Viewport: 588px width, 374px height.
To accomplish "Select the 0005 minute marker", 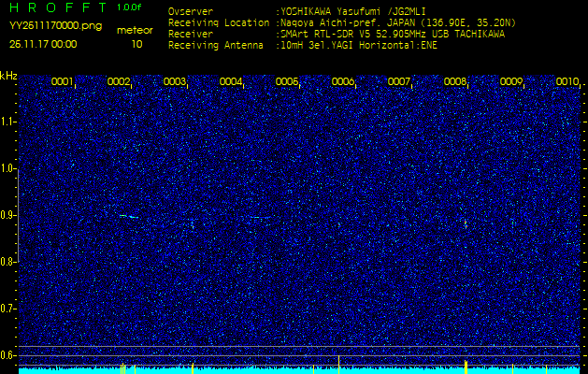I will pos(286,81).
